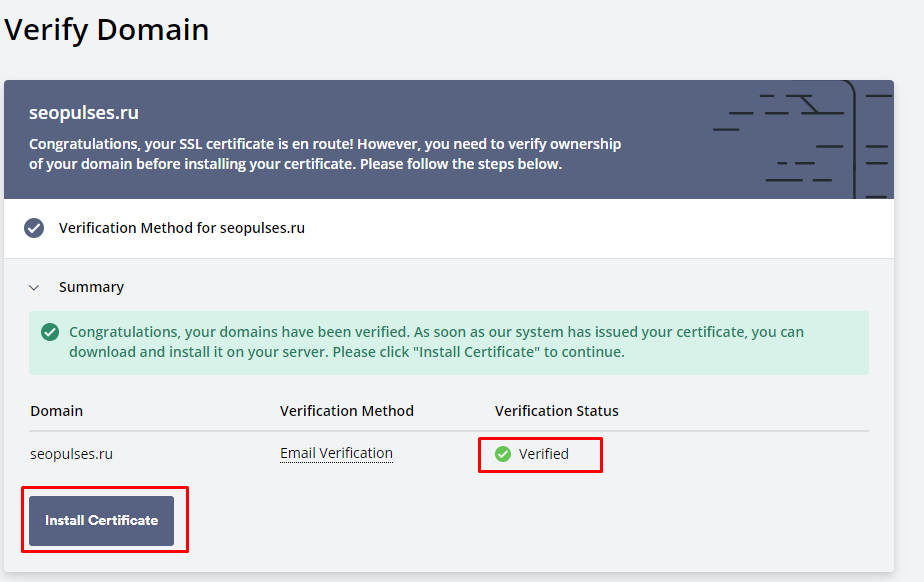
Task: Click the ownership verification instruction line
Action: coord(295,164)
